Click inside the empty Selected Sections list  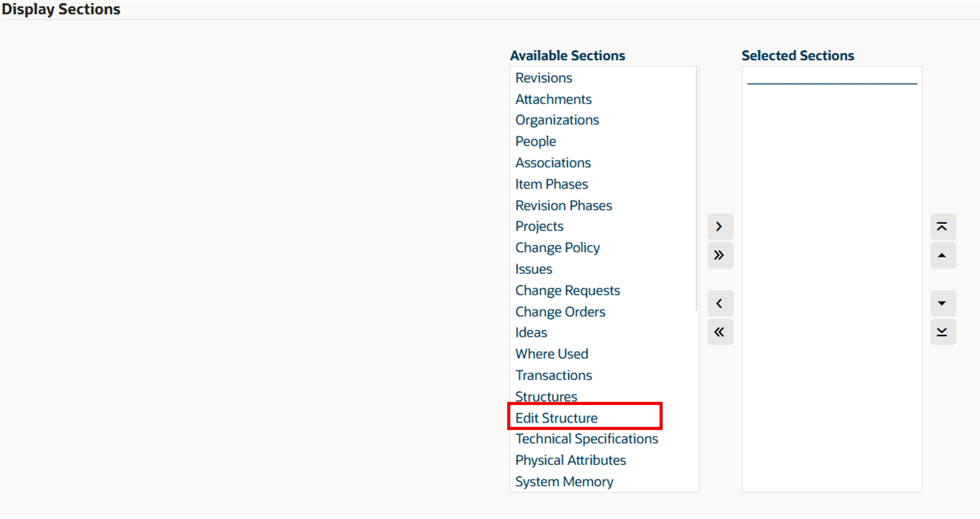[831, 286]
